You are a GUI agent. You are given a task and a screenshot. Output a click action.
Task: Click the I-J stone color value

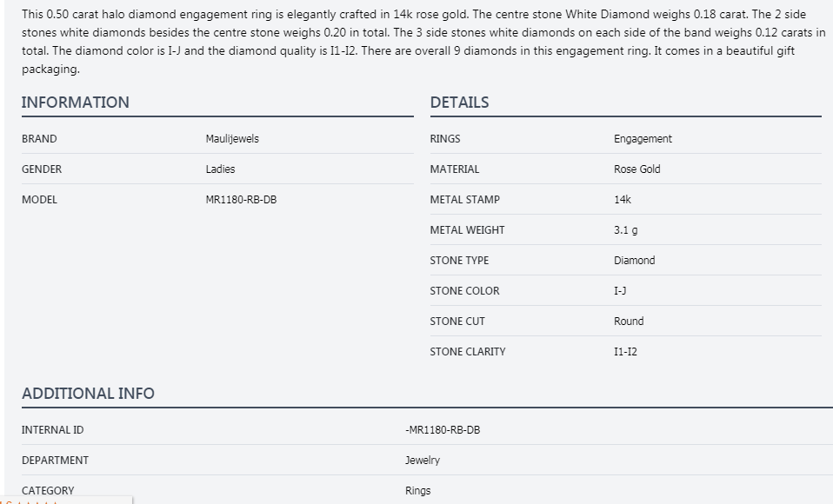click(x=619, y=291)
